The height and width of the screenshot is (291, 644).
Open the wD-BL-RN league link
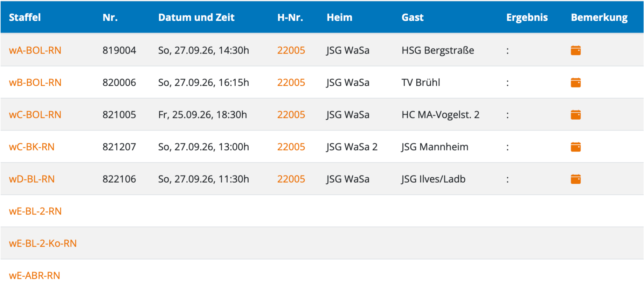click(x=32, y=179)
